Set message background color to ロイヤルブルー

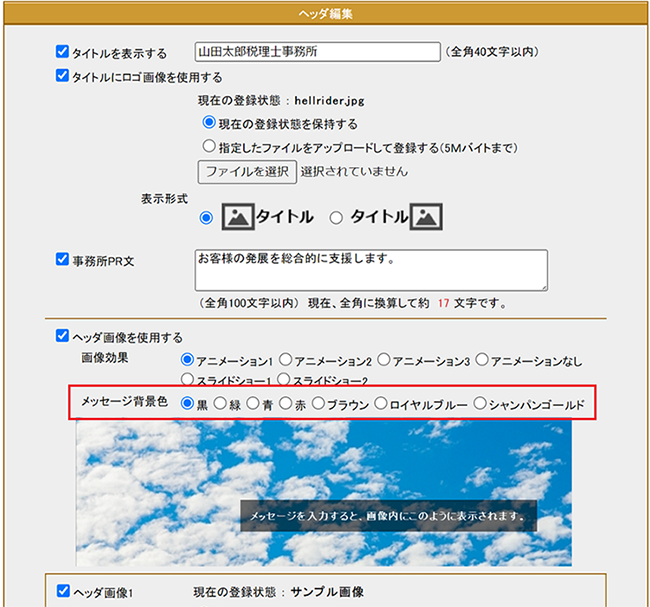click(x=381, y=403)
